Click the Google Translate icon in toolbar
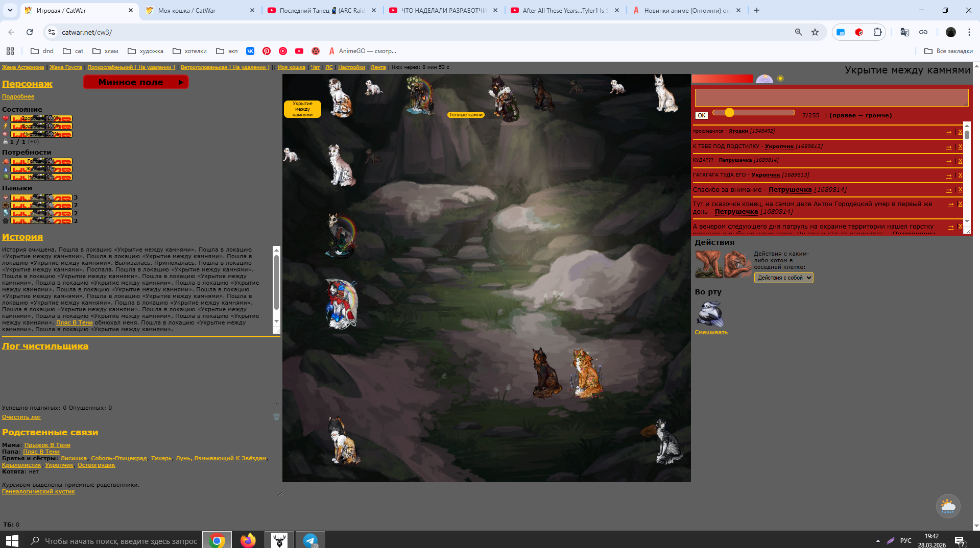This screenshot has height=548, width=980. click(x=905, y=32)
